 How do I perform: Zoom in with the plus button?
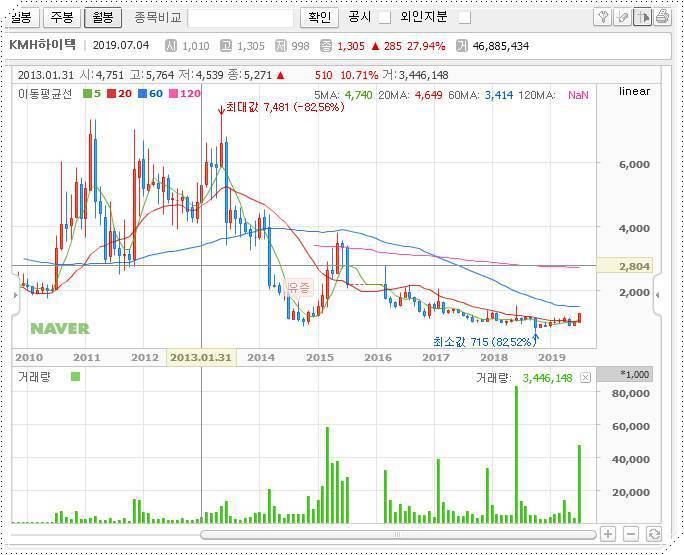(x=608, y=534)
